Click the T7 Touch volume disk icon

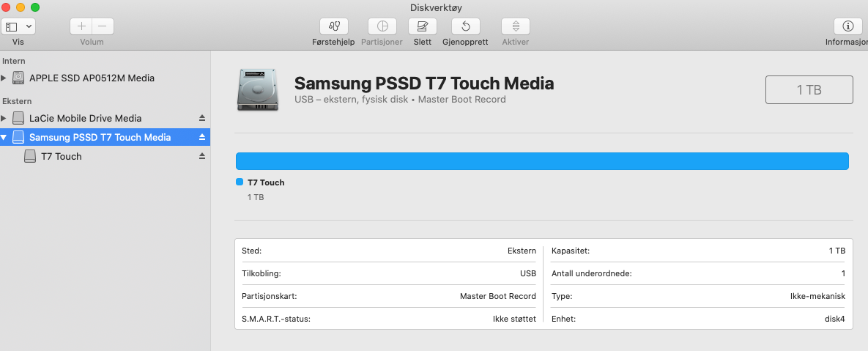point(30,157)
